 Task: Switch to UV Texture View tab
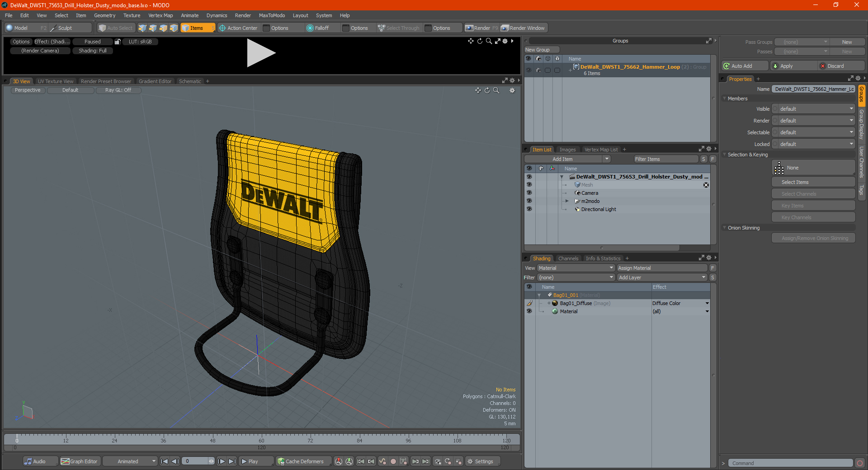click(x=55, y=81)
